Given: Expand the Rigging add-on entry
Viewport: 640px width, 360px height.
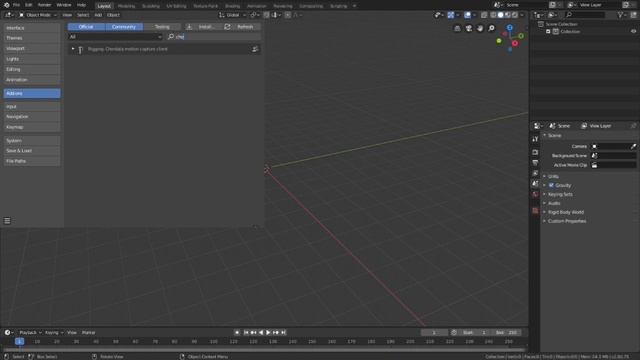Looking at the screenshot, I should pyautogui.click(x=73, y=49).
